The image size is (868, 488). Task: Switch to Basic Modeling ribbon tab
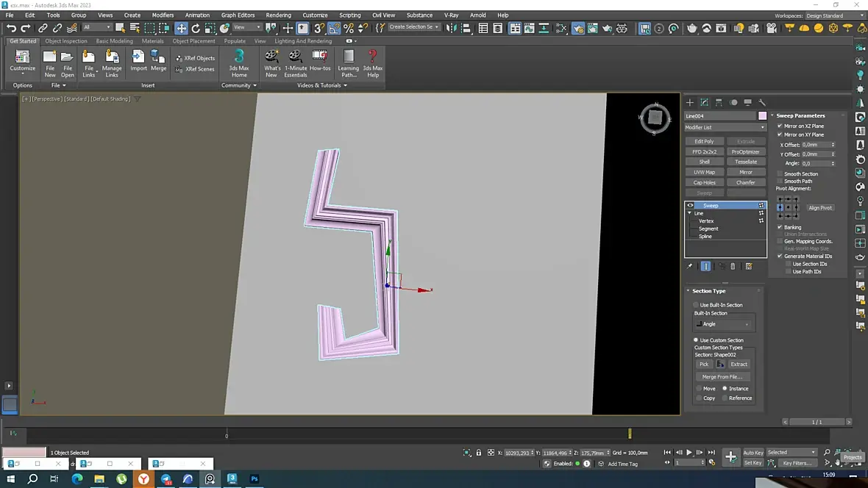point(114,41)
